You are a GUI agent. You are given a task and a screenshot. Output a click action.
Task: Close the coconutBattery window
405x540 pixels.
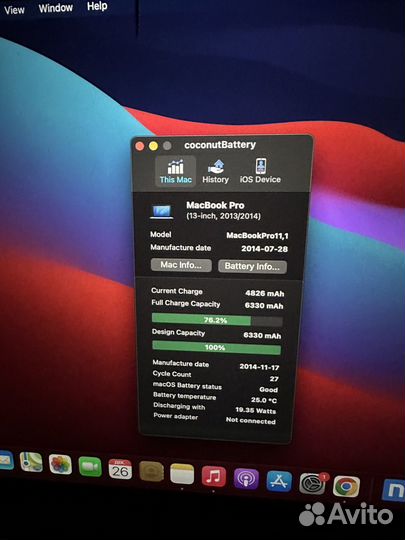pos(140,146)
